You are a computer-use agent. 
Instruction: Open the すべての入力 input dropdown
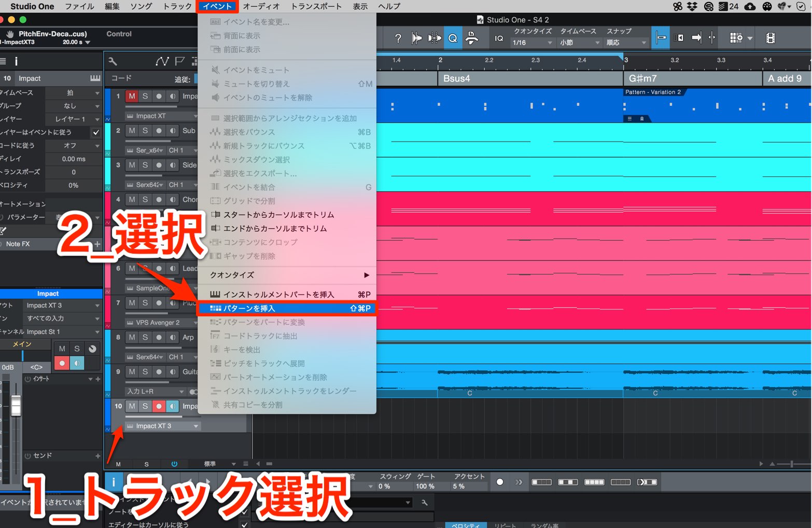pos(63,318)
